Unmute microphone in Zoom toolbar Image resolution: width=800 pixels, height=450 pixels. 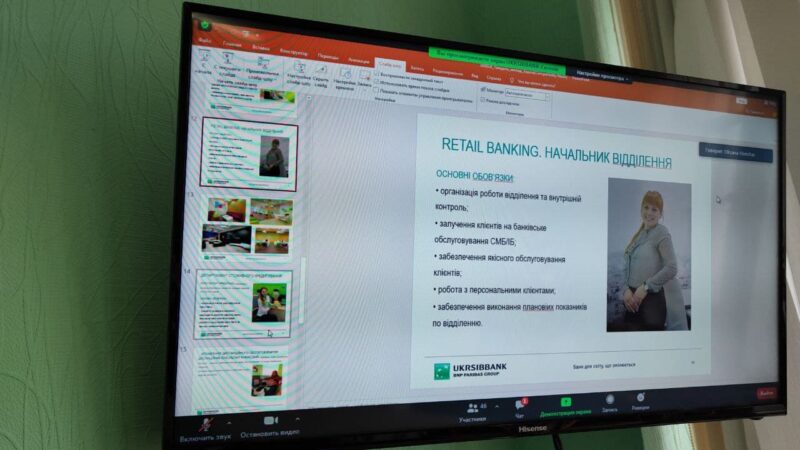point(206,424)
